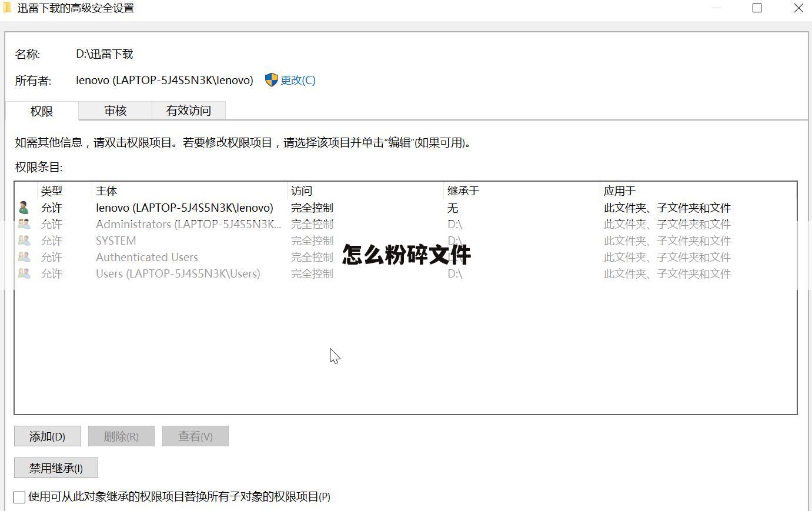Click 完全控制 in the lenovo row
This screenshot has width=812, height=511.
pyautogui.click(x=312, y=208)
